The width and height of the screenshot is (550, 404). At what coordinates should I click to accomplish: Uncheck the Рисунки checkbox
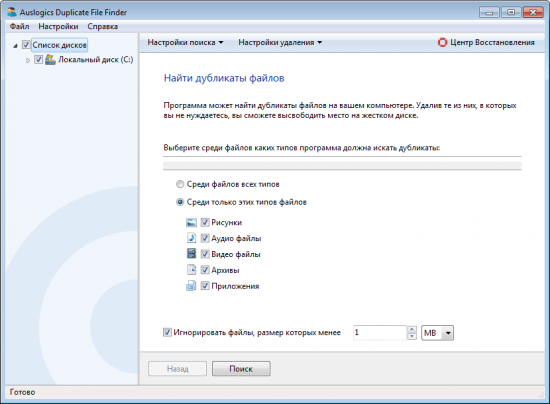point(205,222)
